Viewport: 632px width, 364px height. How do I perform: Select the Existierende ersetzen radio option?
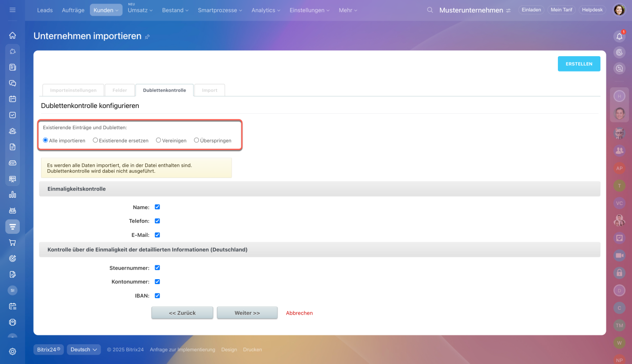[x=95, y=140]
